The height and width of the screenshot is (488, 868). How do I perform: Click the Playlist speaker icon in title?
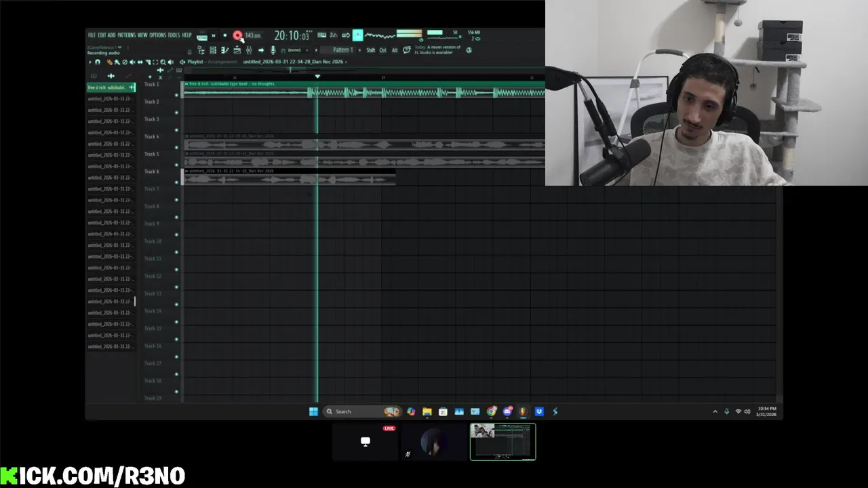click(182, 62)
